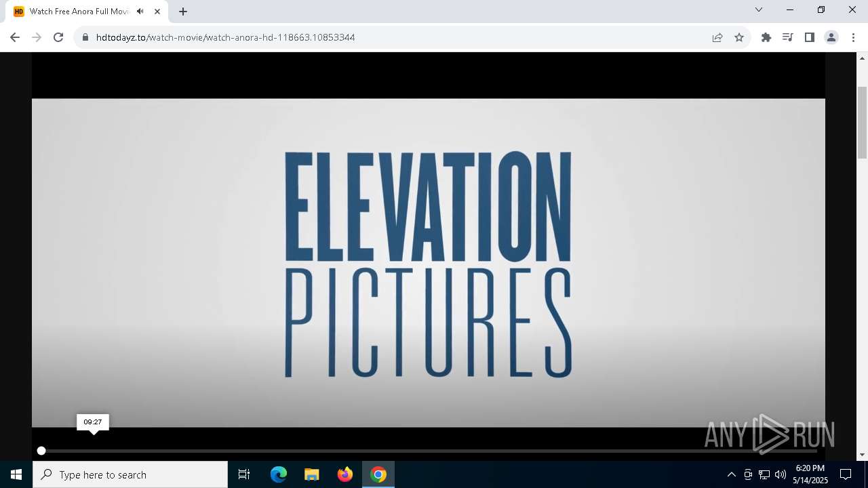868x488 pixels.
Task: Close the Anora movie tab
Action: click(x=157, y=12)
